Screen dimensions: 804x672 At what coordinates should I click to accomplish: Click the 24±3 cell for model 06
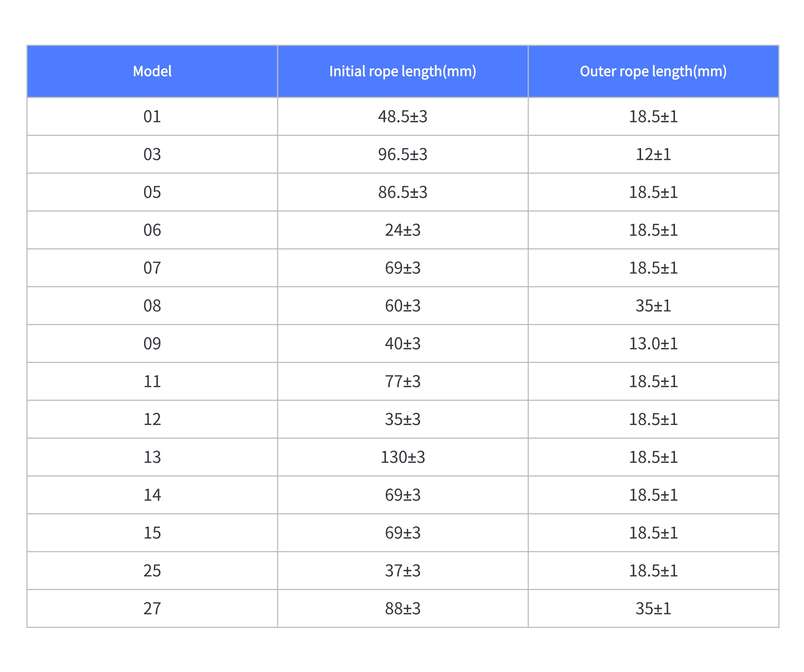pos(403,230)
